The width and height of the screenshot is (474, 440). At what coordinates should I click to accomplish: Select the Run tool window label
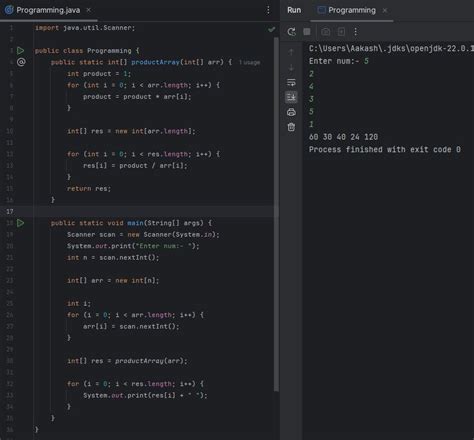(x=294, y=10)
